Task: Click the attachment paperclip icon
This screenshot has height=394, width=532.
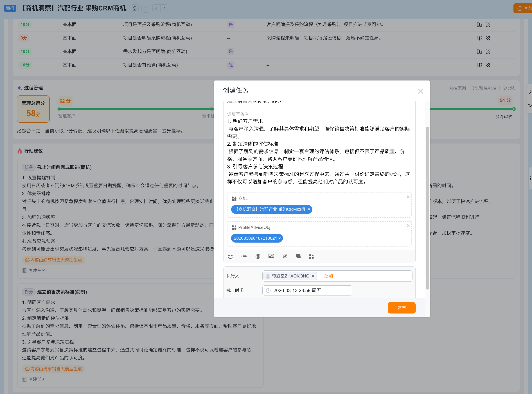Action: pos(285,256)
